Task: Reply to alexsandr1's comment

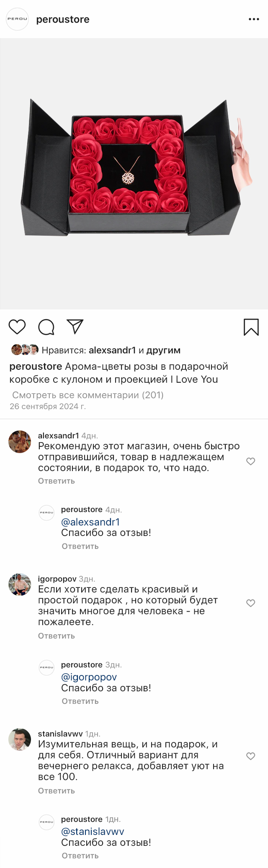Action: point(57,481)
